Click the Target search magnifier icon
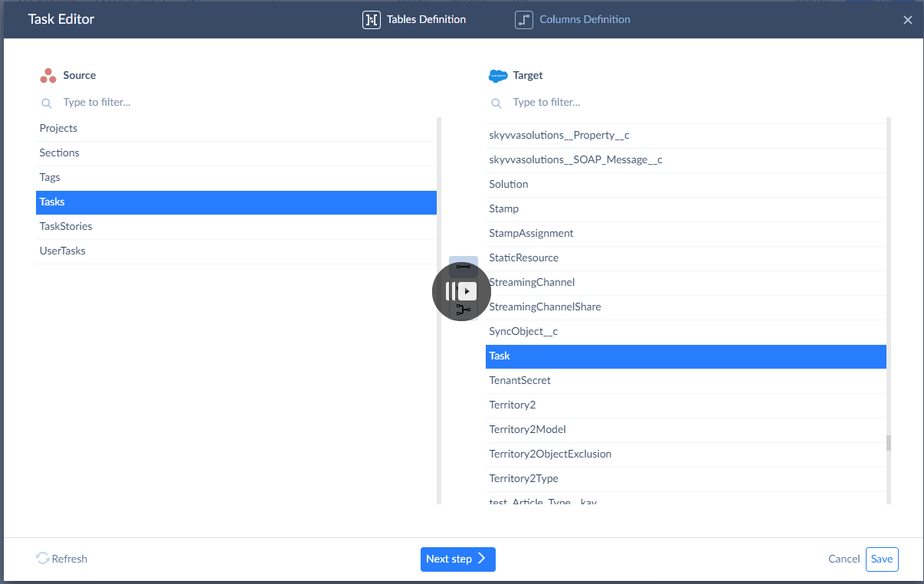Viewport: 924px width, 584px height. pos(496,103)
